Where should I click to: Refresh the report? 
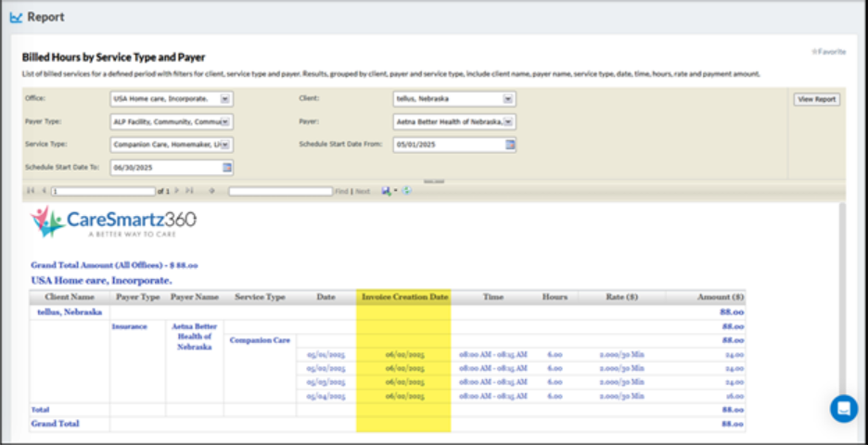coord(407,191)
